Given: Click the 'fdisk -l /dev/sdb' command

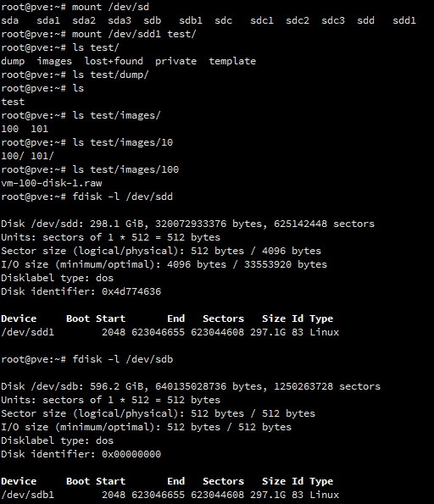Looking at the screenshot, I should tap(123, 359).
